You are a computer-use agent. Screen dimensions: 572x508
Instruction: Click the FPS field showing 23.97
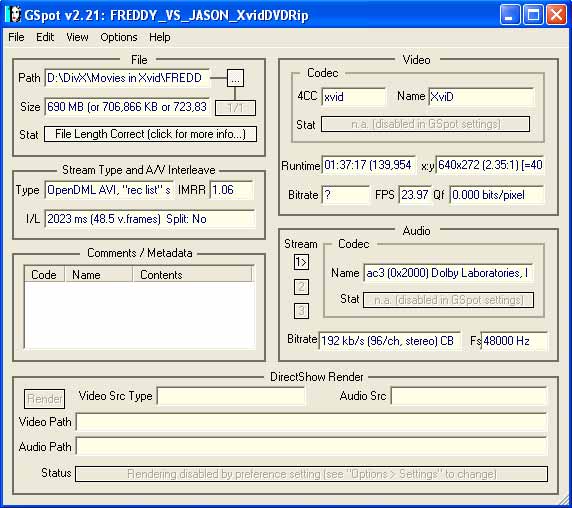415,195
